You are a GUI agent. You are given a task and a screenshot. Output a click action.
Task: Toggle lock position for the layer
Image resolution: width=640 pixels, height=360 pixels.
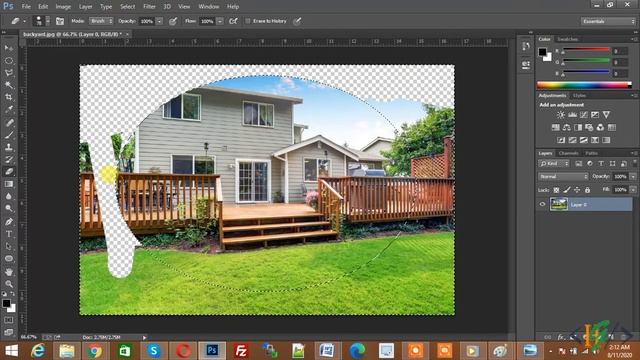[577, 190]
